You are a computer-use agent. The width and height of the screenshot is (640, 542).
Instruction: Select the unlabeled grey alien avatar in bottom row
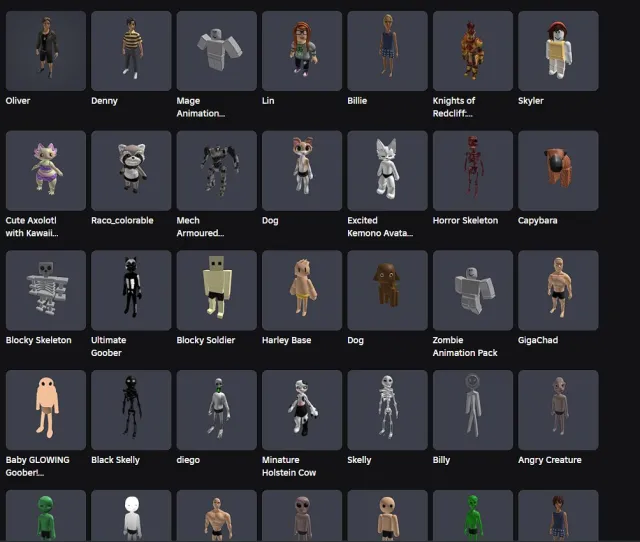302,516
